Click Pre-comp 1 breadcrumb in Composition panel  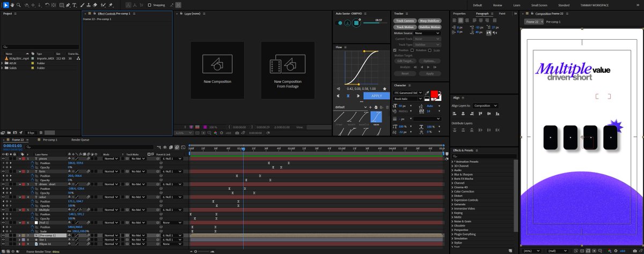point(553,22)
